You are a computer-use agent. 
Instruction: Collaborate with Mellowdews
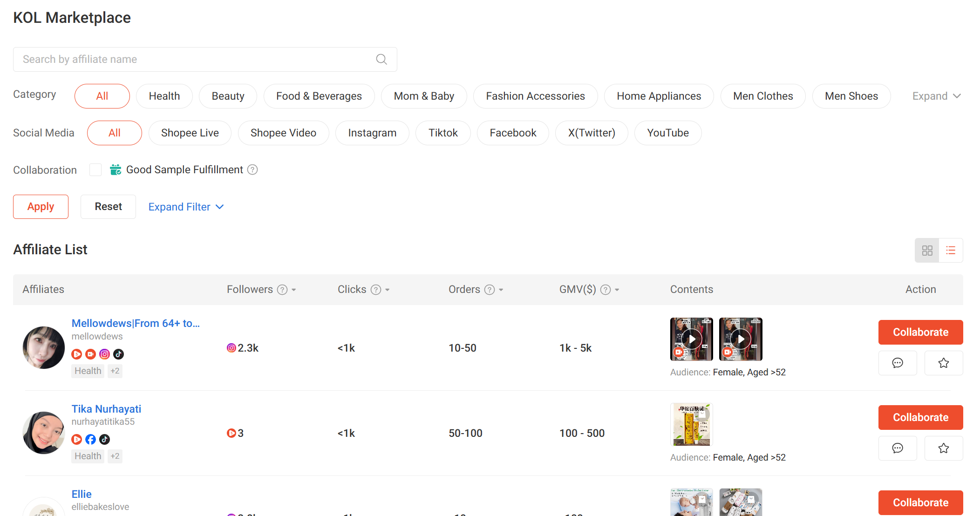coord(920,332)
